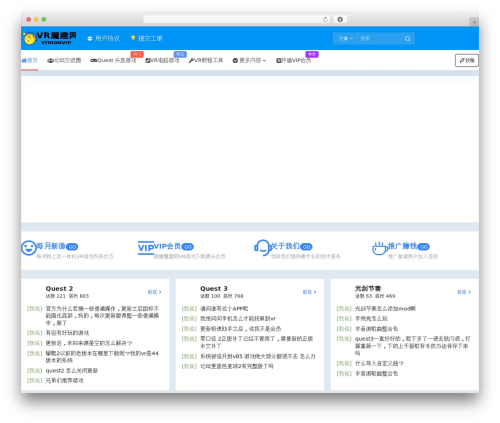Open the 每月新游 title link
500x423 pixels.
tap(51, 246)
